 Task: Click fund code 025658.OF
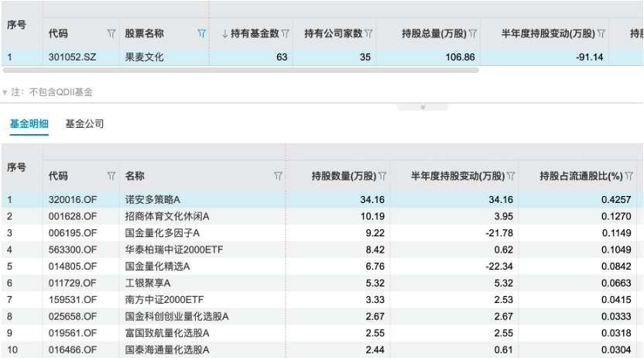coord(73,316)
